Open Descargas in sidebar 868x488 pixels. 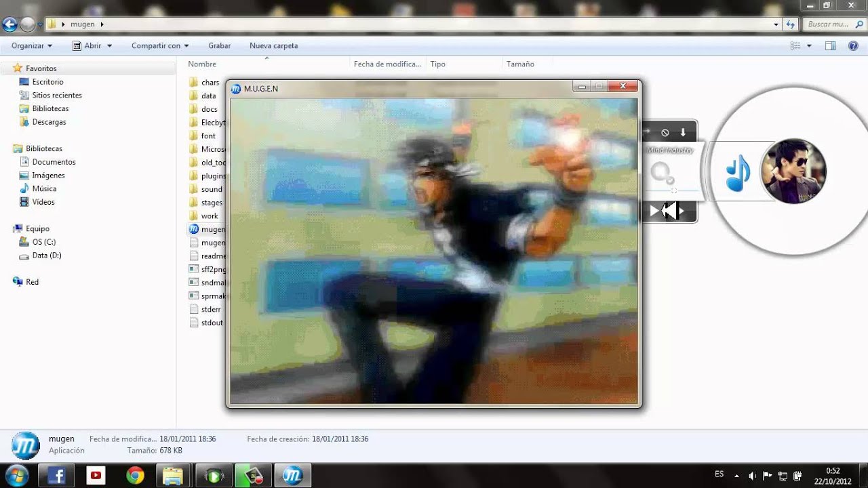(x=49, y=122)
